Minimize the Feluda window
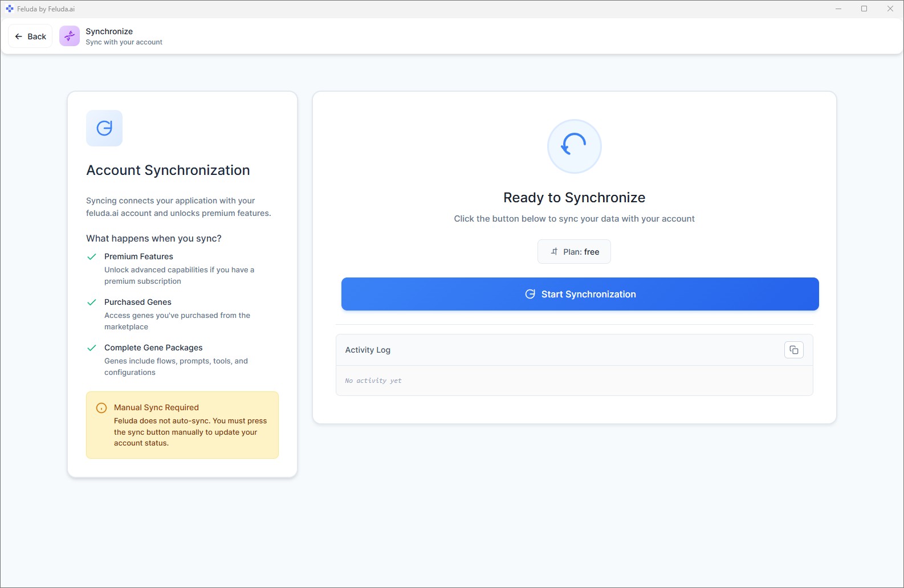Image resolution: width=904 pixels, height=588 pixels. 838,9
